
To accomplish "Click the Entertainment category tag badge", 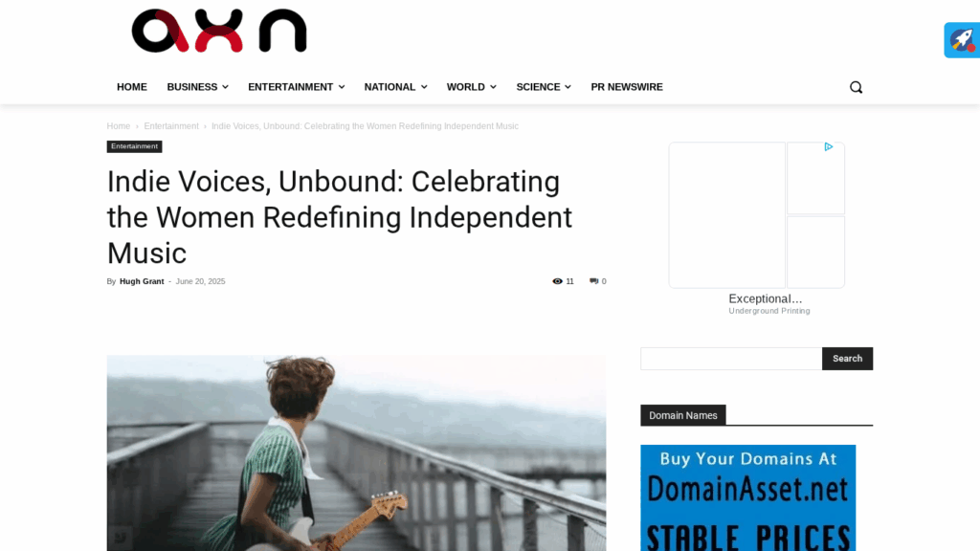I will (x=134, y=146).
